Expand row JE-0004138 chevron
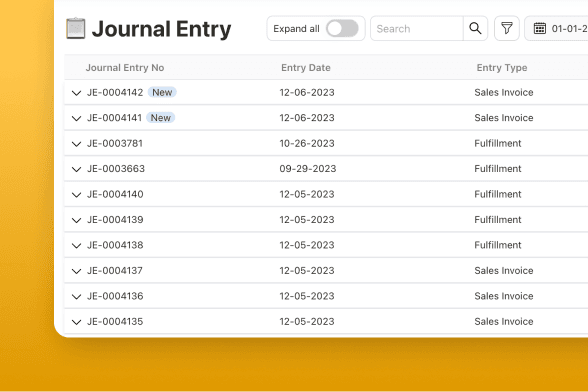This screenshot has width=588, height=392. [76, 246]
